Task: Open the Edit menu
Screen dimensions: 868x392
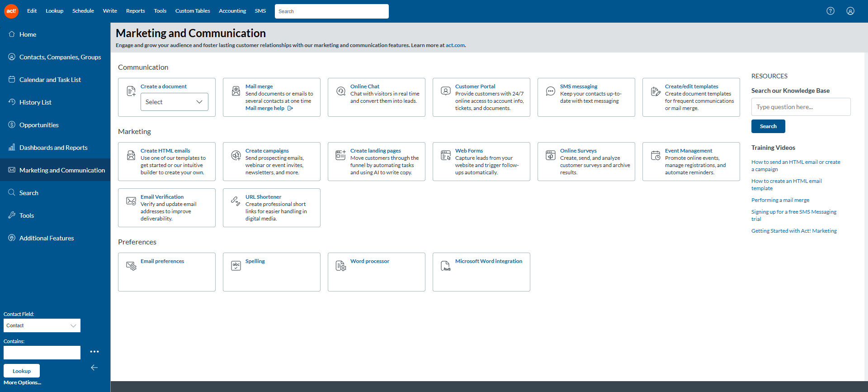Action: (x=32, y=11)
